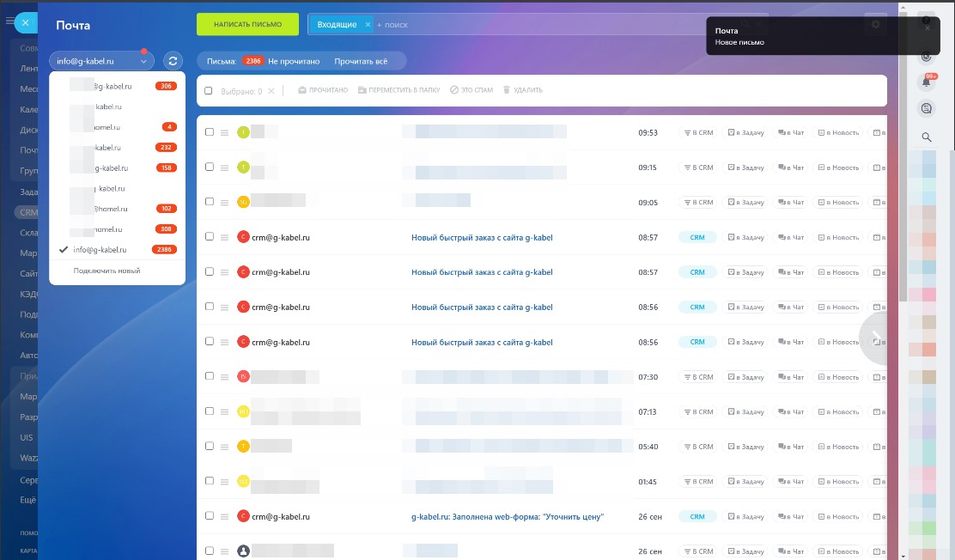The height and width of the screenshot is (560, 955).
Task: Open the g-kabel.ru Уточнить цену web-form email
Action: coord(508,516)
